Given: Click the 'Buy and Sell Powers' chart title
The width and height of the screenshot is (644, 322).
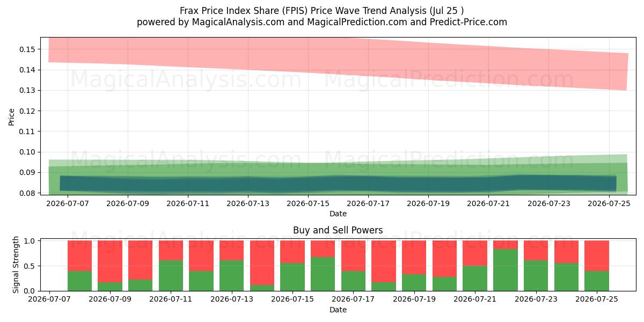Looking at the screenshot, I should click(338, 230).
